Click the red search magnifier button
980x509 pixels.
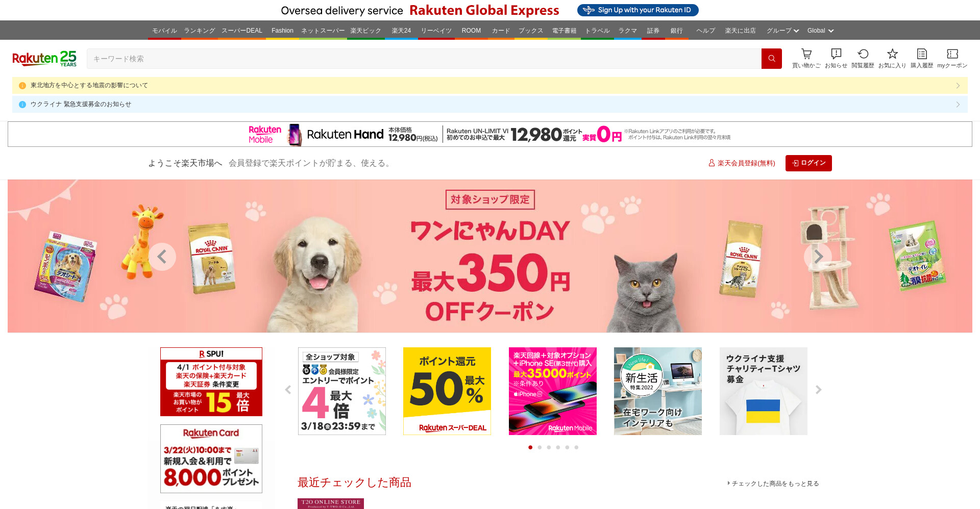tap(771, 59)
